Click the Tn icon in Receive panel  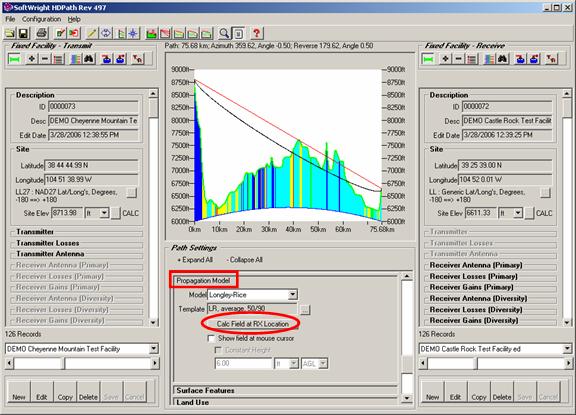(551, 59)
